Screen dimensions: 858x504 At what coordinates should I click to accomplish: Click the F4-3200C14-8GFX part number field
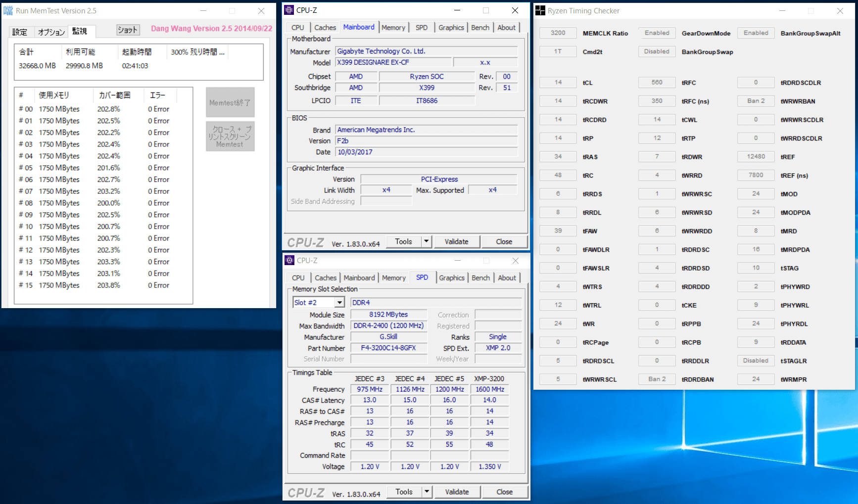pyautogui.click(x=388, y=348)
